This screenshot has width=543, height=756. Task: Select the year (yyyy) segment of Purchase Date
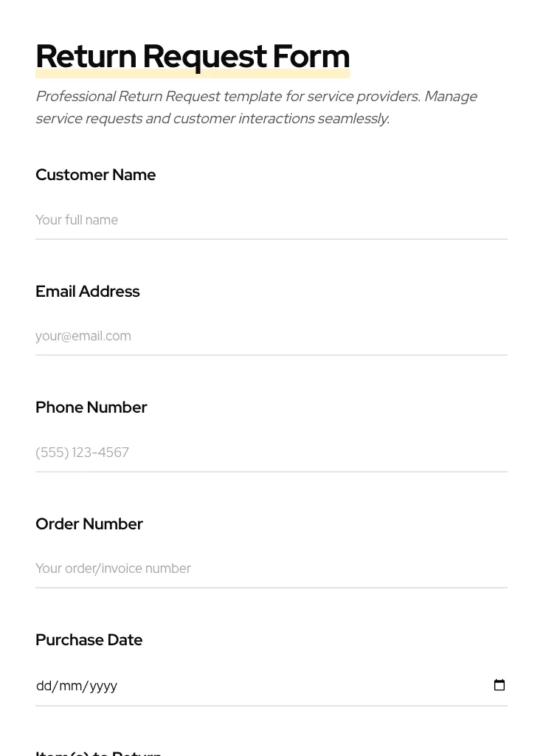(103, 686)
